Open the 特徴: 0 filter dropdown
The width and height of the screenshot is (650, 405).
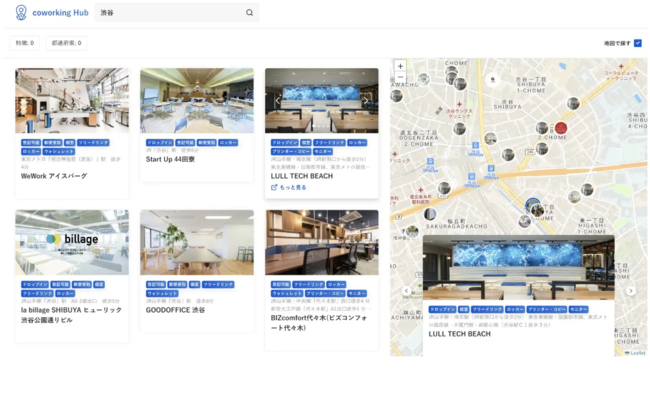(x=25, y=43)
